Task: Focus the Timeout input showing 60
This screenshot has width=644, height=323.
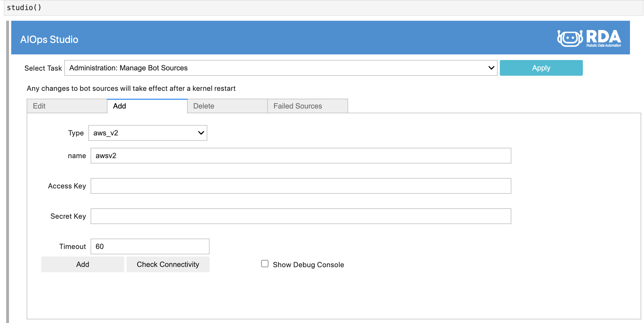Action: pos(150,246)
